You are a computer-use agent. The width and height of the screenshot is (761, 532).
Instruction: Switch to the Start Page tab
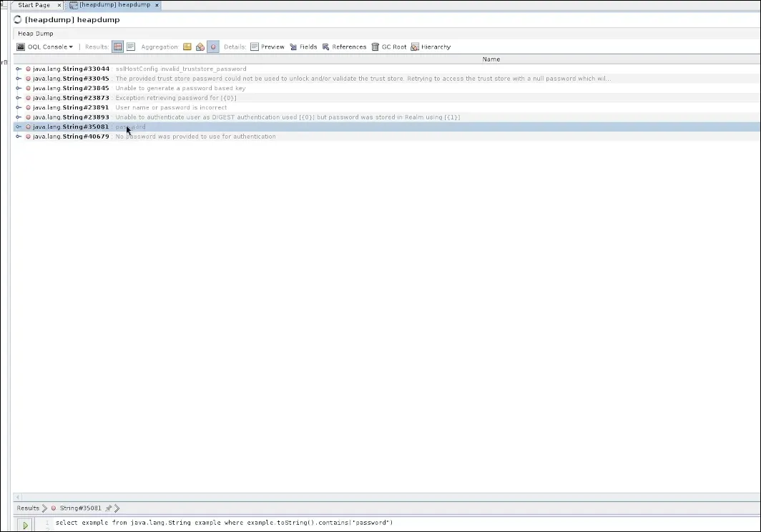[34, 5]
